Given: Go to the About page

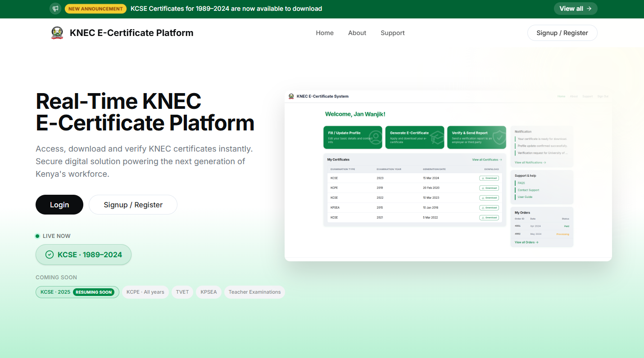Looking at the screenshot, I should 357,33.
